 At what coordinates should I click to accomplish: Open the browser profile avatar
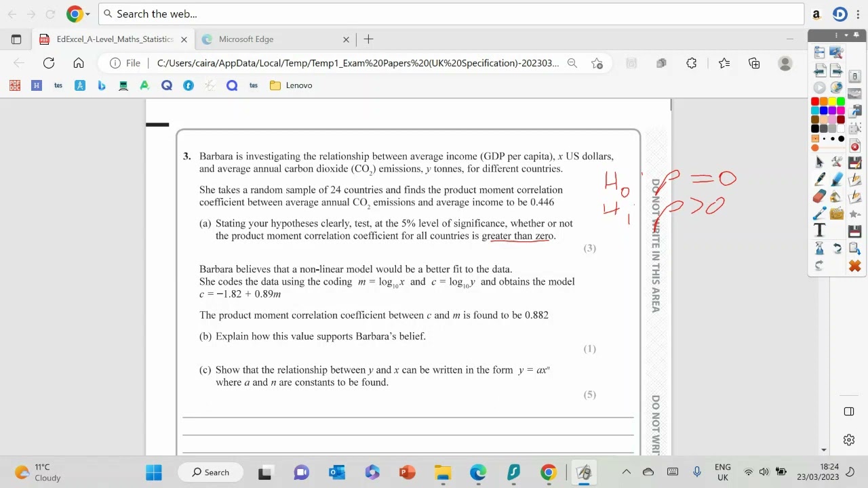click(785, 63)
